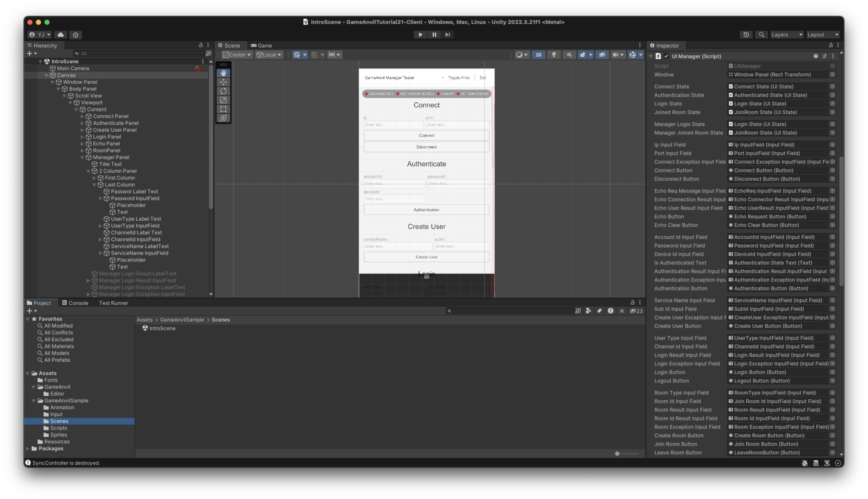Toggle 2D scene view mode
Image resolution: width=868 pixels, height=499 pixels.
[538, 55]
